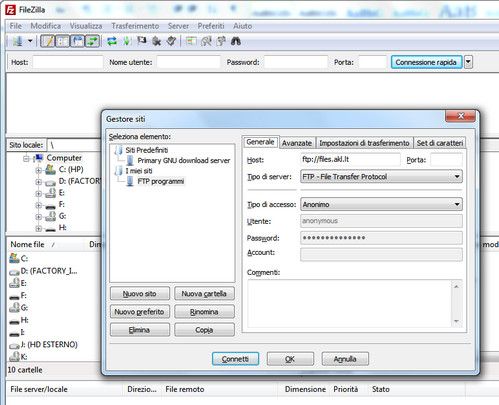
Task: Collapse the Computer node in local tree
Action: (x=26, y=159)
